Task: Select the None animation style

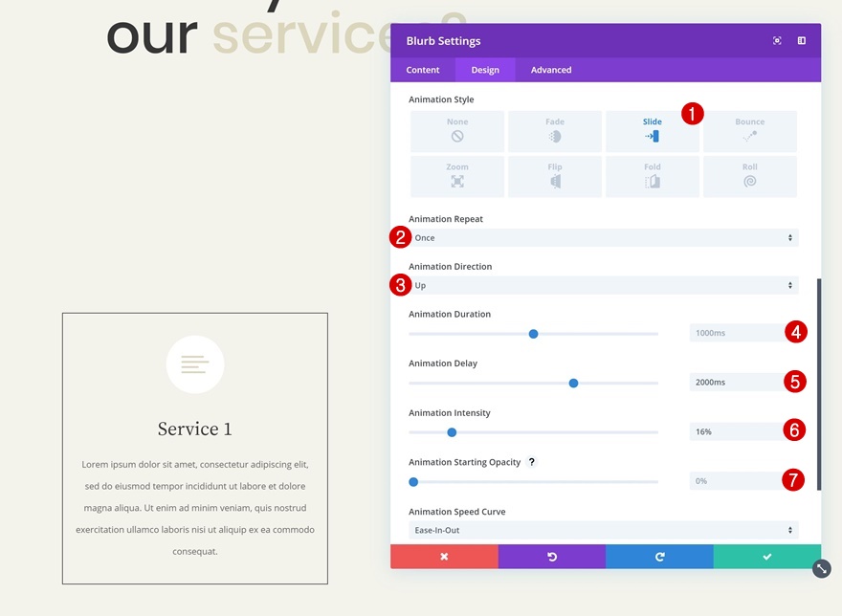Action: 457,131
